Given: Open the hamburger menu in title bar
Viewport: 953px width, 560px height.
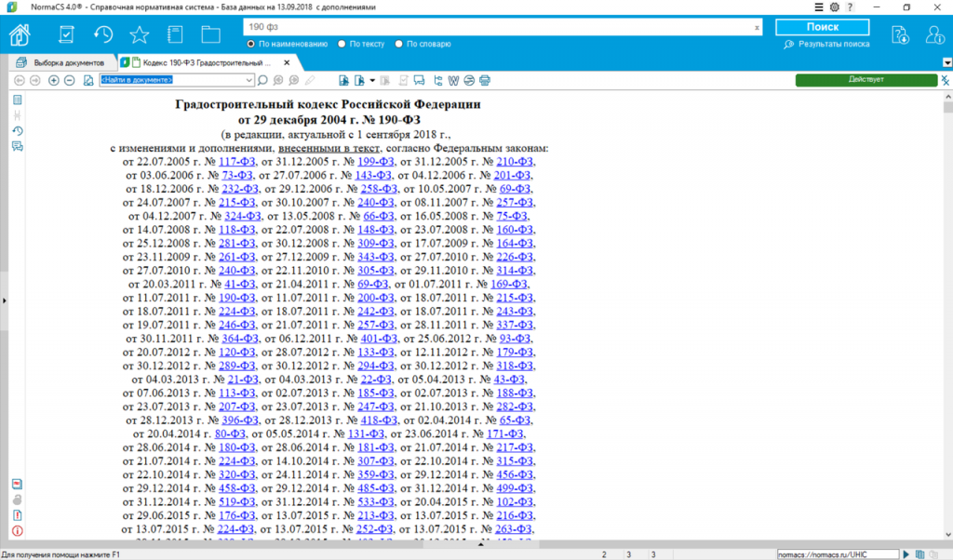Looking at the screenshot, I should click(x=819, y=7).
